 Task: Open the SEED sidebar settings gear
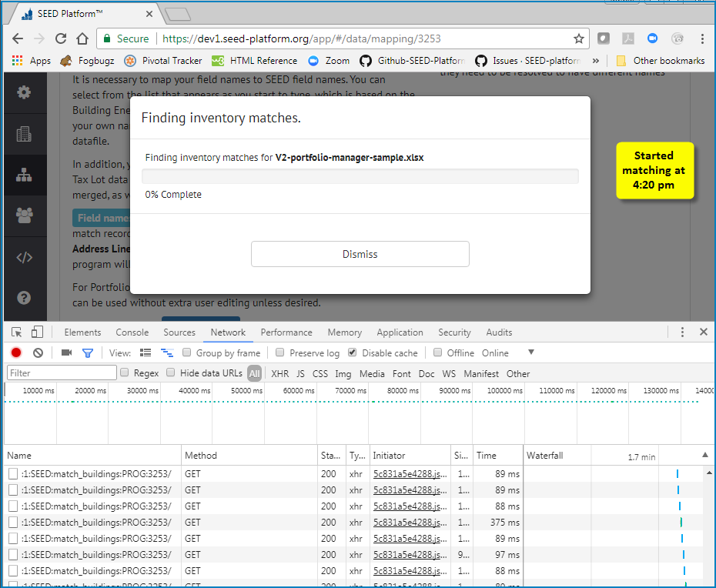pyautogui.click(x=24, y=92)
